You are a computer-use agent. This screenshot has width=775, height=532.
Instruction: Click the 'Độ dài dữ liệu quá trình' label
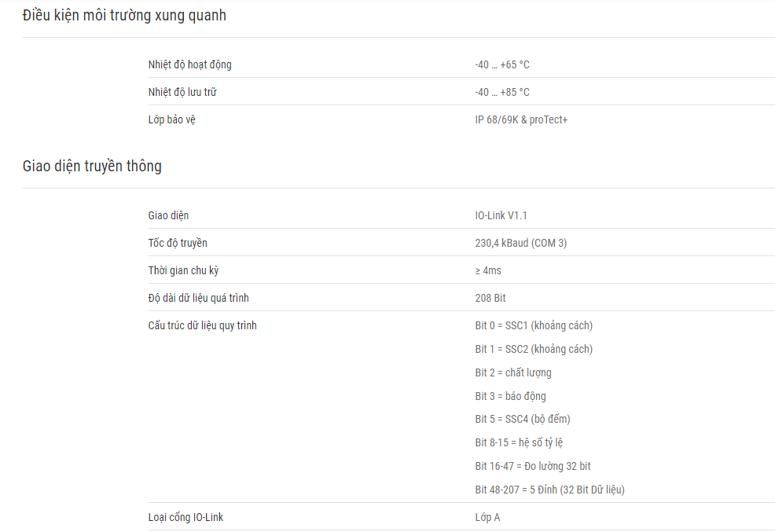coord(199,298)
